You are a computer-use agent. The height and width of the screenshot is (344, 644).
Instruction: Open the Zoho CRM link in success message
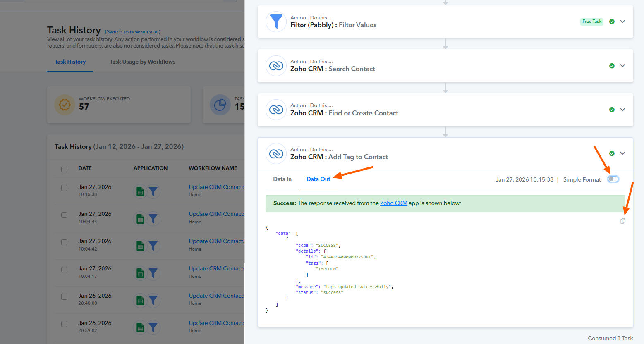393,203
